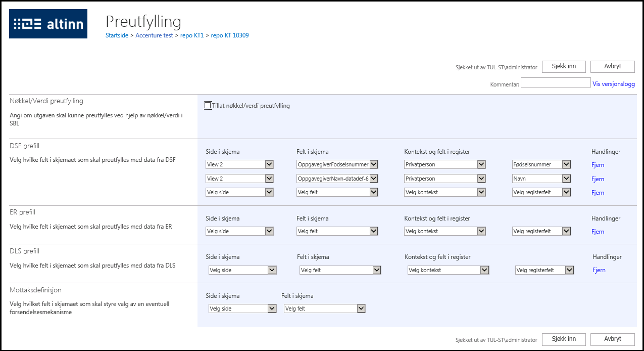Open ER prefill Velg side dropdown

click(239, 231)
